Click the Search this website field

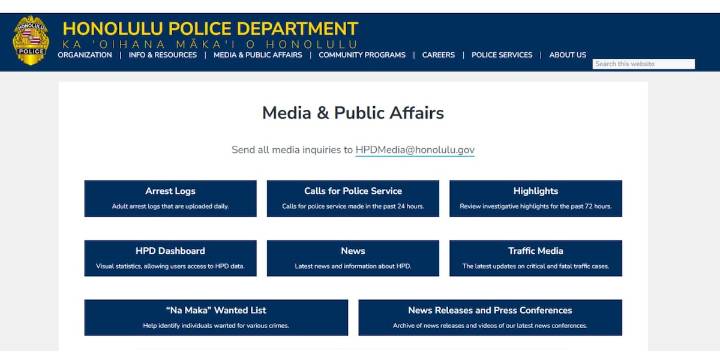[644, 64]
